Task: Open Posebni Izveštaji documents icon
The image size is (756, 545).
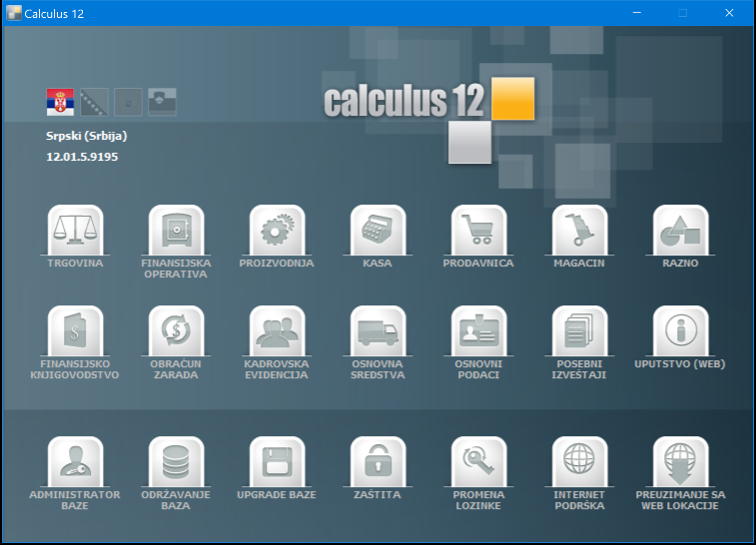Action: tap(579, 331)
